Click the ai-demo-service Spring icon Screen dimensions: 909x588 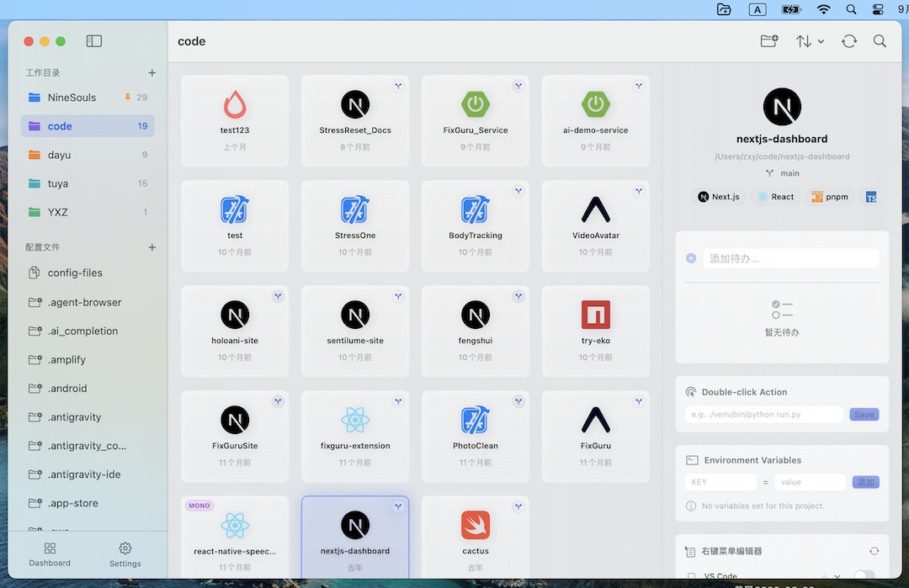(596, 105)
